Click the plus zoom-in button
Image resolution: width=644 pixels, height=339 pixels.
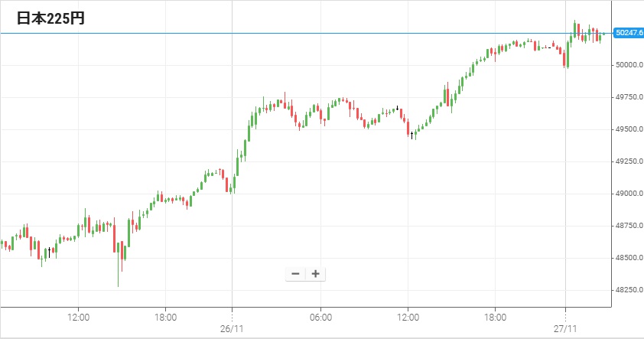315,274
